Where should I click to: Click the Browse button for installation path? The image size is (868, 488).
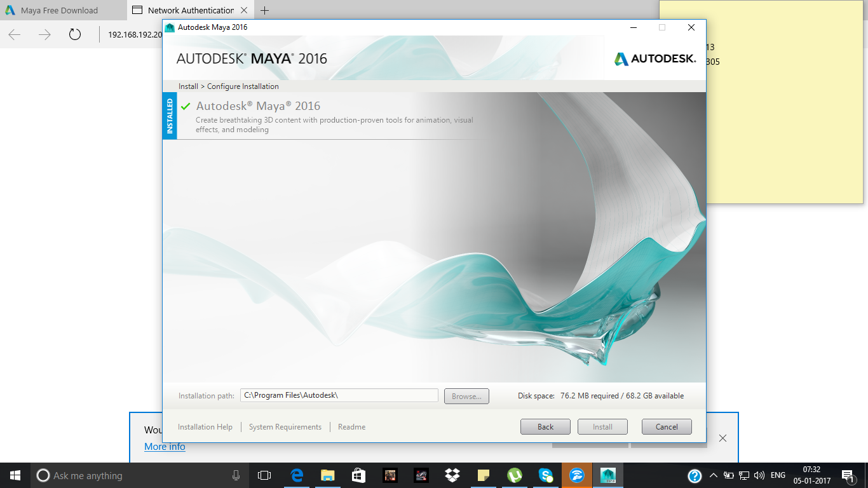(x=466, y=396)
